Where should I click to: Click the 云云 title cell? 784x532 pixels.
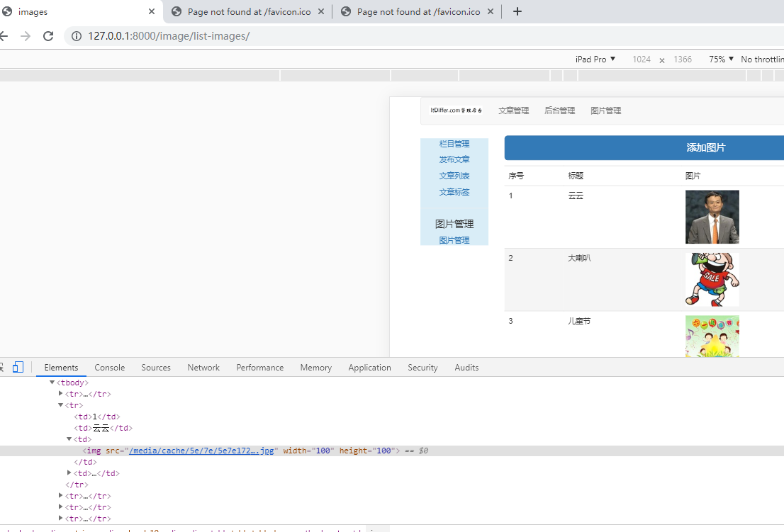point(576,196)
